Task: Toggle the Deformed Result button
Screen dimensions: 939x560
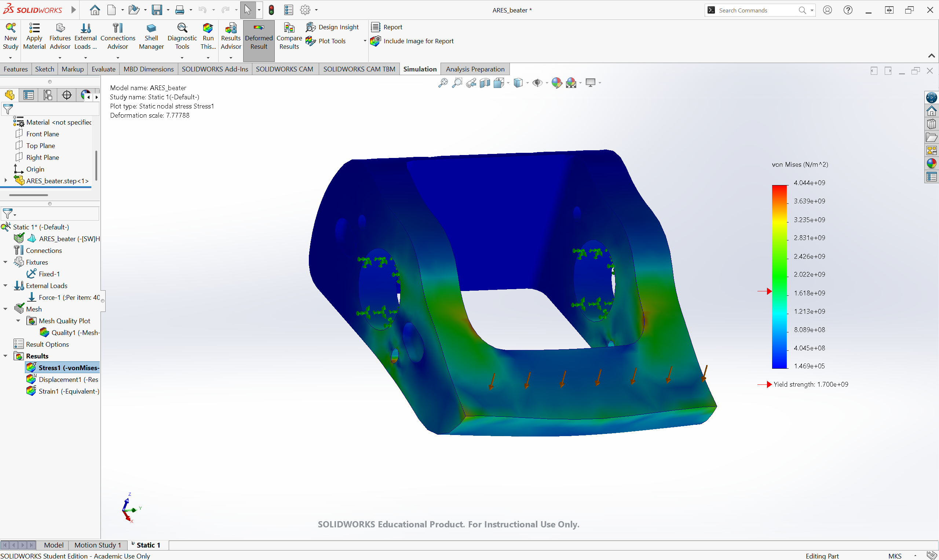Action: [259, 41]
